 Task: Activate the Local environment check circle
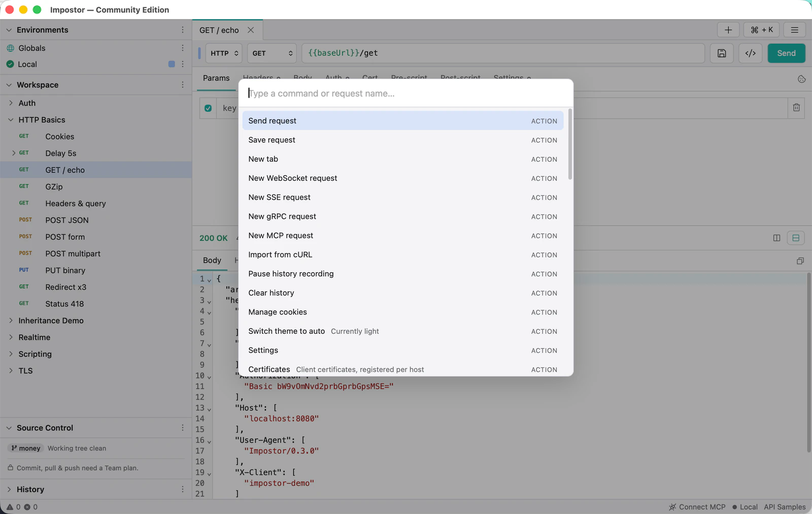10,64
